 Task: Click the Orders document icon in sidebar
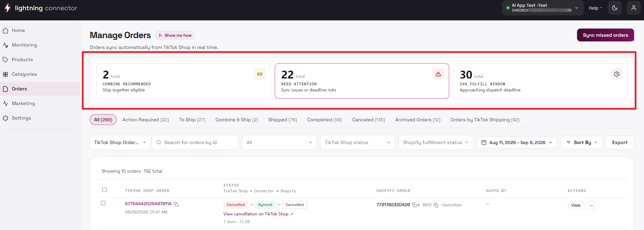[x=5, y=89]
